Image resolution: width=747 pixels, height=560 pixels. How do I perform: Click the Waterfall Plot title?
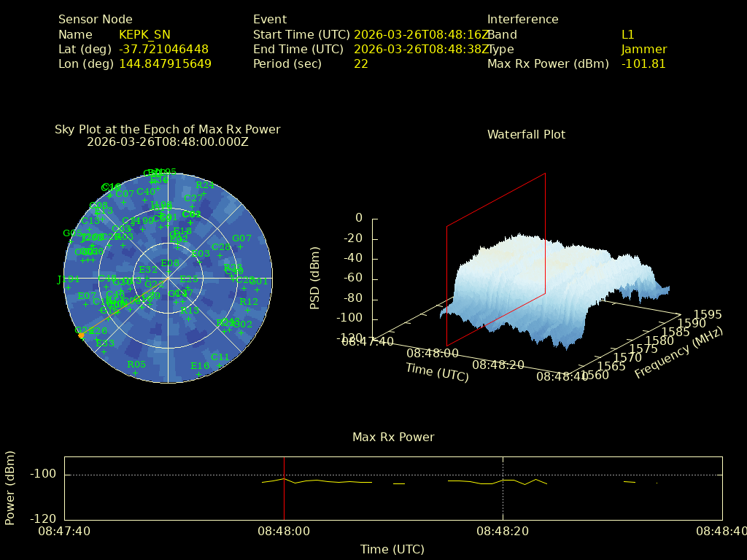click(x=526, y=134)
